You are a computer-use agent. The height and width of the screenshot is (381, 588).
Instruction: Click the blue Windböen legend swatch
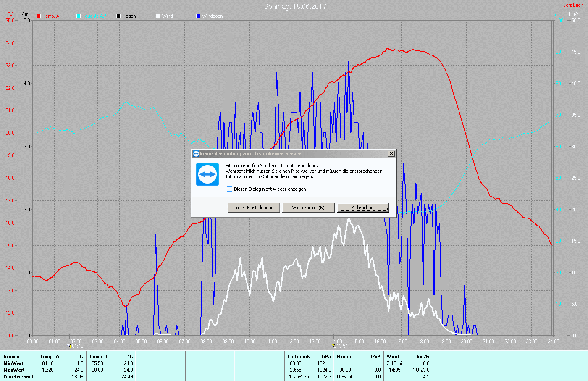(198, 16)
